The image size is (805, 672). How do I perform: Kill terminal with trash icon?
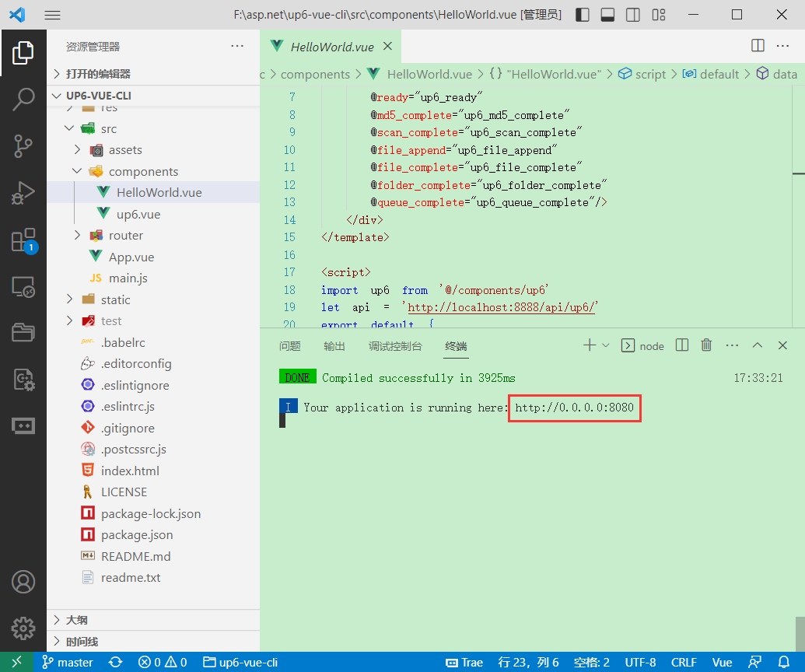pos(706,345)
